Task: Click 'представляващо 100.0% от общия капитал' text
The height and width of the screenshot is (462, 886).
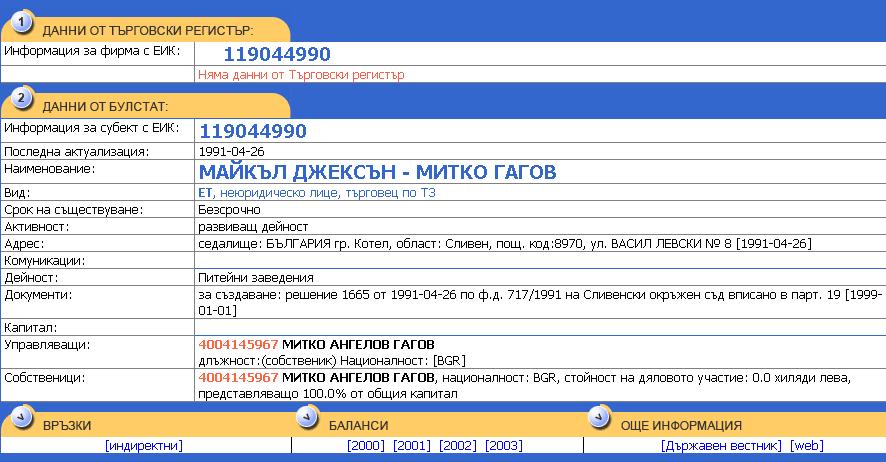Action: pyautogui.click(x=328, y=394)
